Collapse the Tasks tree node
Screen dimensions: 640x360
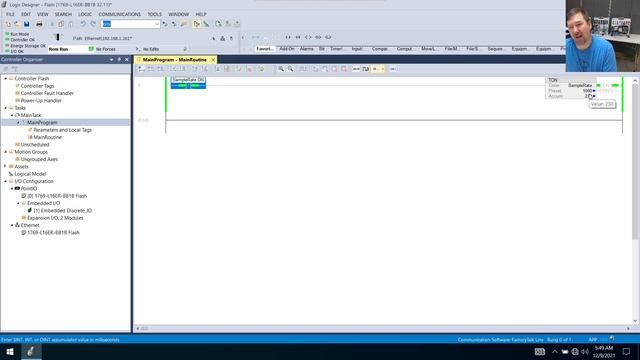coord(6,108)
